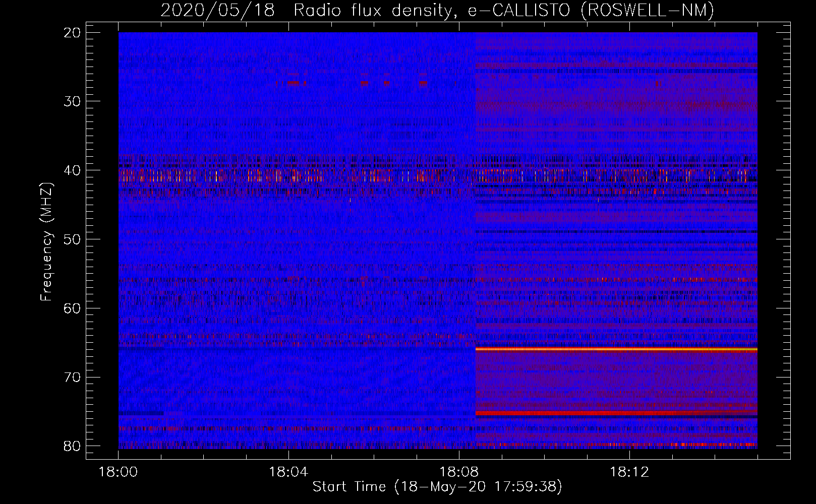Click the "60" frequency tick label
This screenshot has height=504, width=816.
tap(73, 308)
